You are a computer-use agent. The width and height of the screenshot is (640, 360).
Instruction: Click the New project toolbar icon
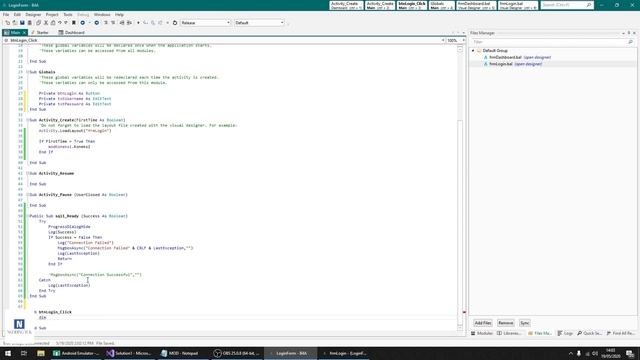(x=7, y=23)
